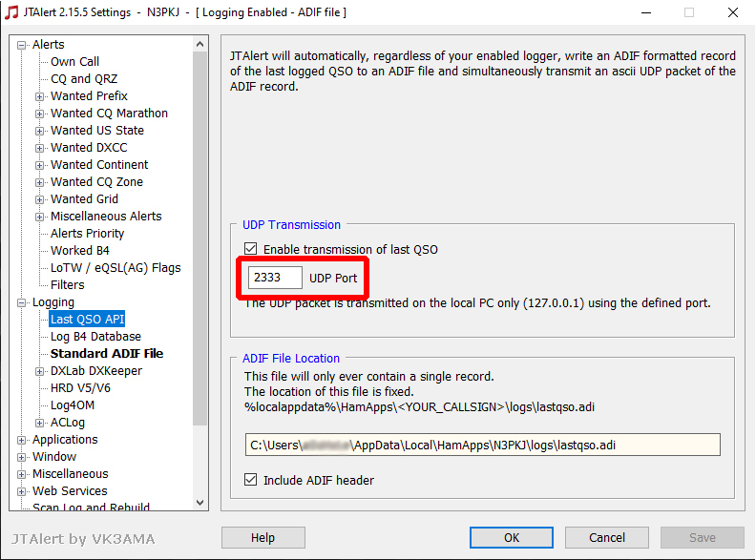Click the lastqso.adi file path field
The width and height of the screenshot is (756, 560).
tap(483, 445)
